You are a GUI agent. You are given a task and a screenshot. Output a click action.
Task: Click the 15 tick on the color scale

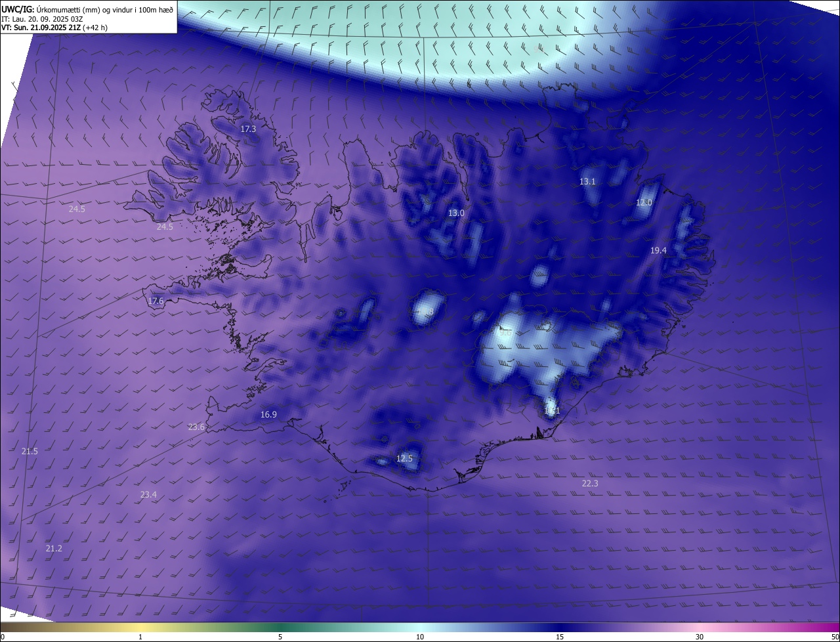click(x=560, y=637)
